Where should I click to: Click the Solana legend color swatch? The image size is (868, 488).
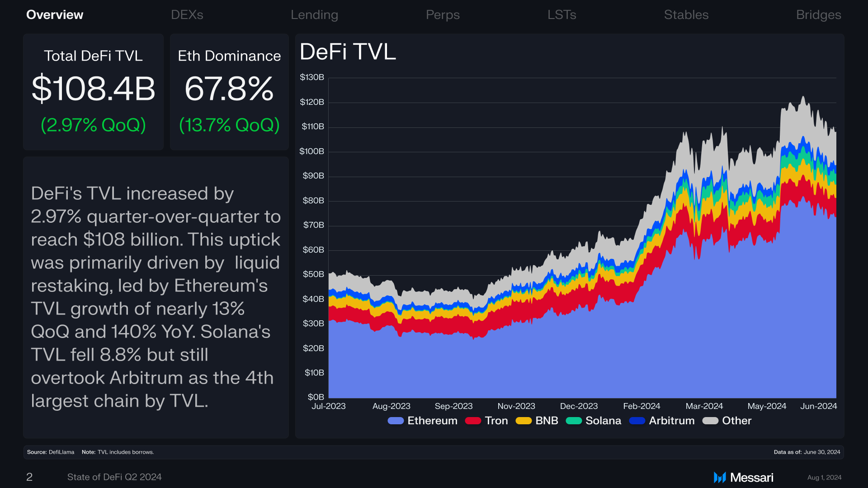click(x=574, y=421)
